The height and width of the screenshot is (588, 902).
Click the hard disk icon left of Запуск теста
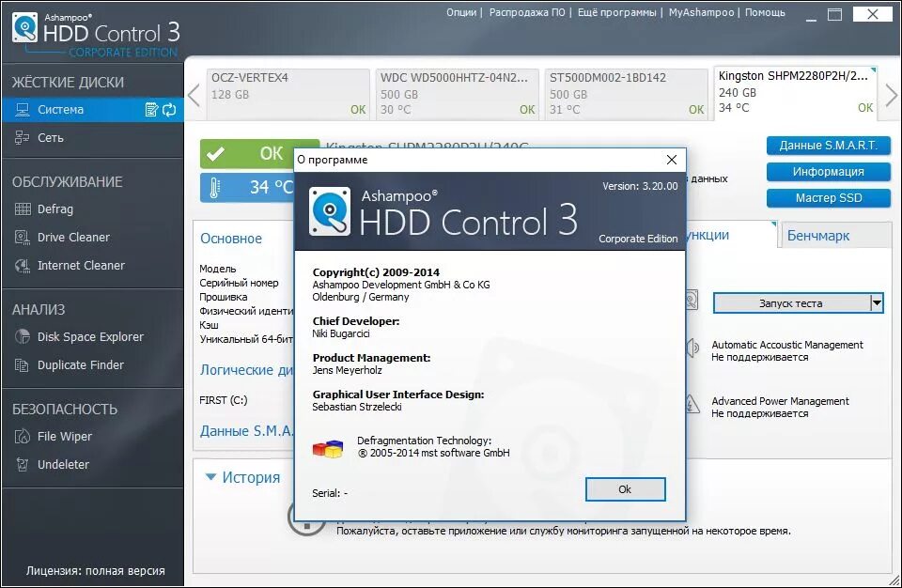point(692,301)
